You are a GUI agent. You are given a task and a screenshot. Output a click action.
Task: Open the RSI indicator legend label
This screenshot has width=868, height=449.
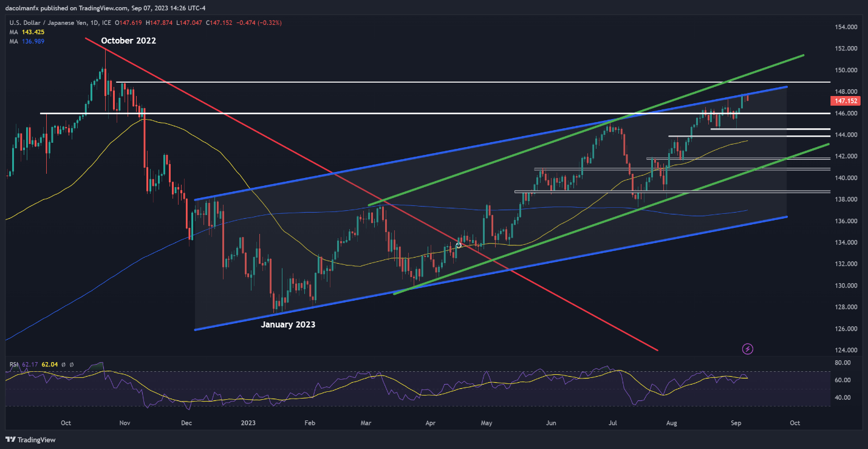(13, 365)
